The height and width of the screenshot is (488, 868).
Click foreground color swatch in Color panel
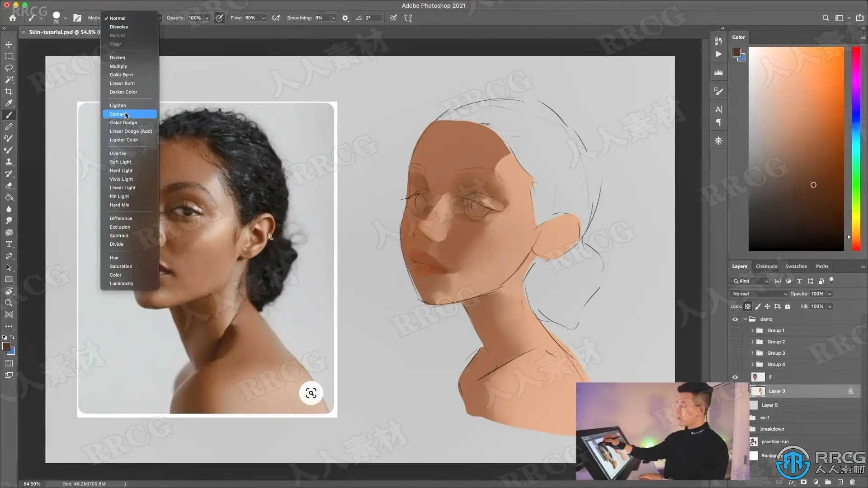click(736, 53)
